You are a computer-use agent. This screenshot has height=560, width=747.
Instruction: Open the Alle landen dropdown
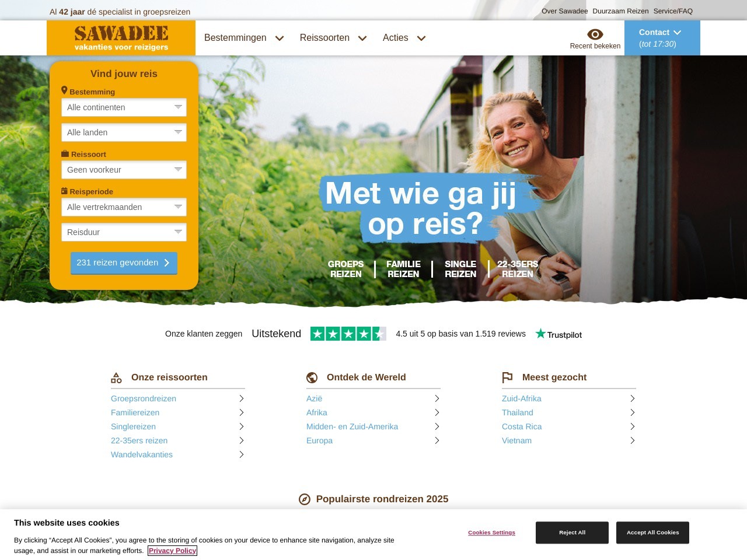click(124, 132)
